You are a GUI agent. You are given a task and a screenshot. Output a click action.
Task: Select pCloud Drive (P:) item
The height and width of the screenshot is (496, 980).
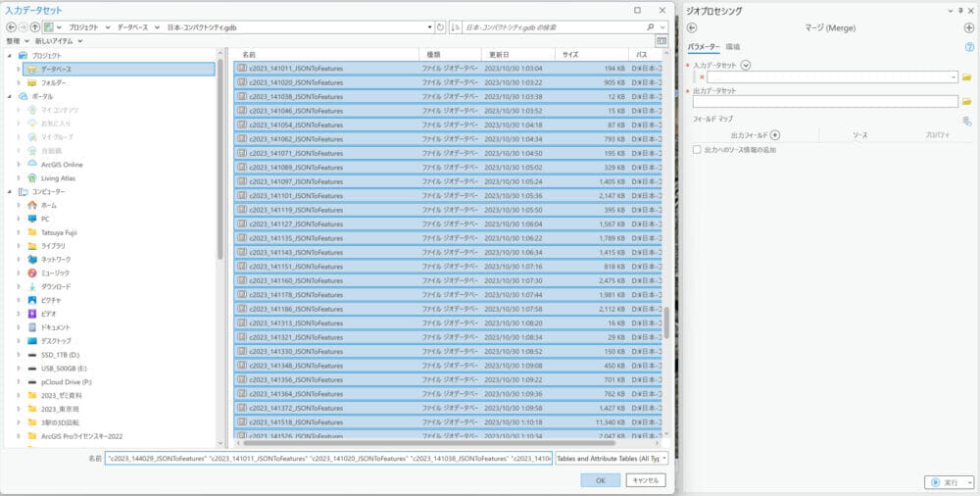click(x=67, y=381)
